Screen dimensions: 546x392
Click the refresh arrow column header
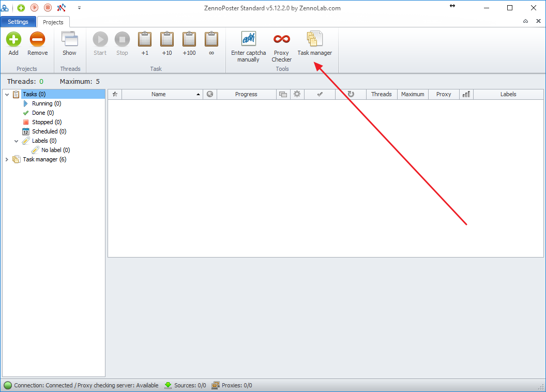[351, 94]
